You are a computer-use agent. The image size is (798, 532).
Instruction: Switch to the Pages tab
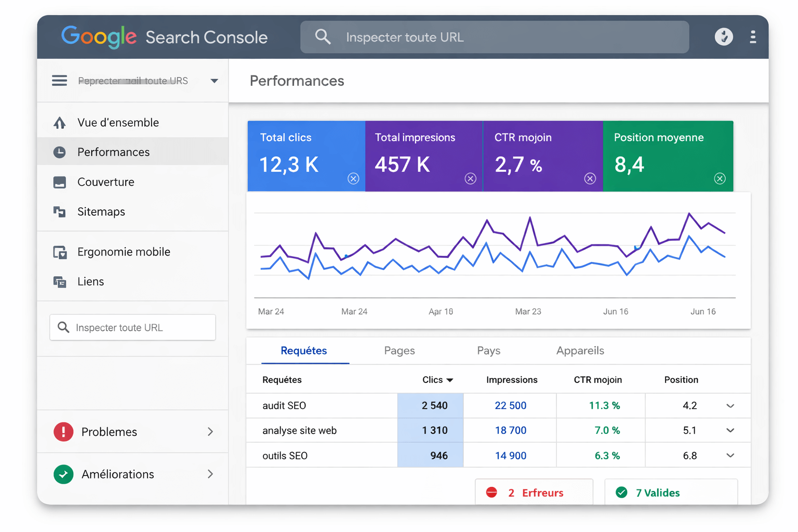coord(399,351)
